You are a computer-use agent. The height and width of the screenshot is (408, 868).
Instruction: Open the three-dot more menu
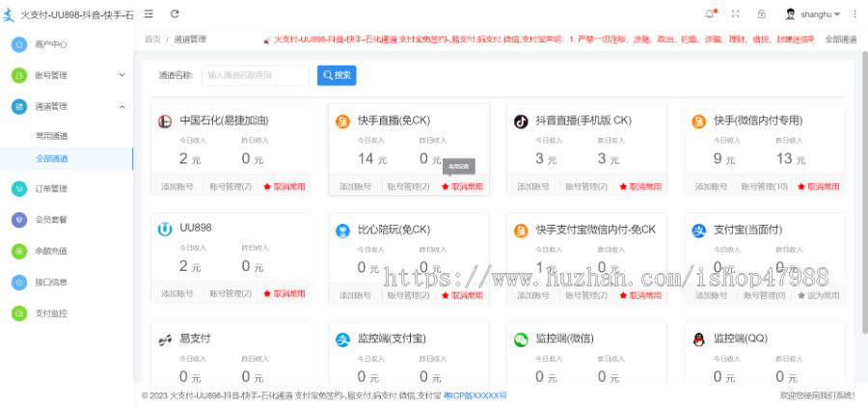(854, 14)
